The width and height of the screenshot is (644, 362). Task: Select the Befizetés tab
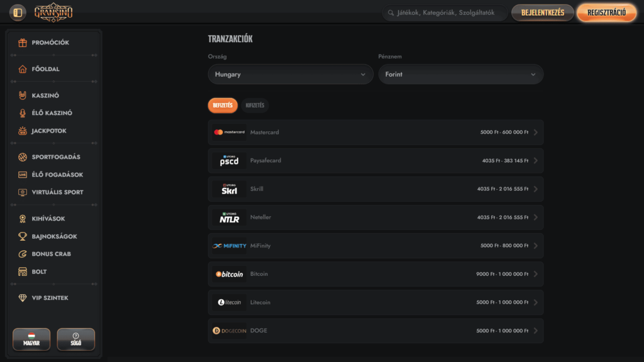pos(223,106)
